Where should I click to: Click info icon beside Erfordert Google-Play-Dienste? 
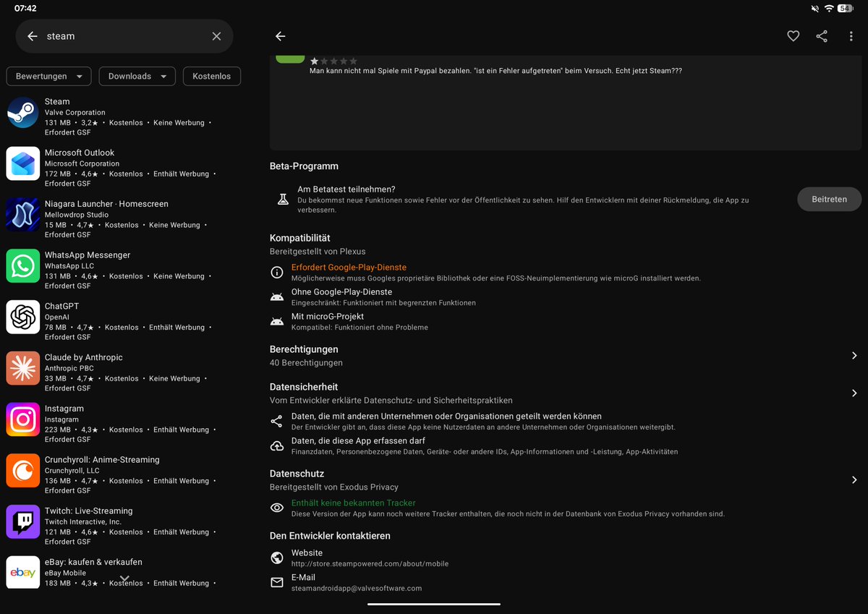pyautogui.click(x=276, y=273)
